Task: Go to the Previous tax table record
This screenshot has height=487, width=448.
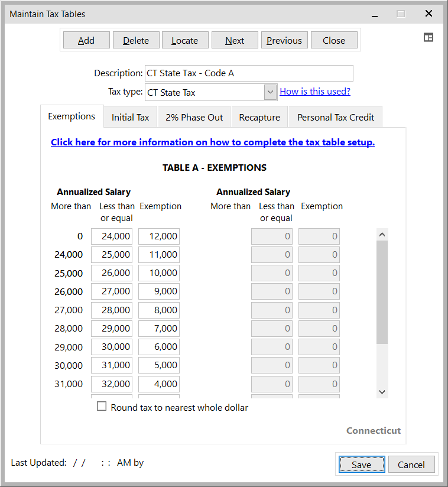Action: click(x=284, y=40)
